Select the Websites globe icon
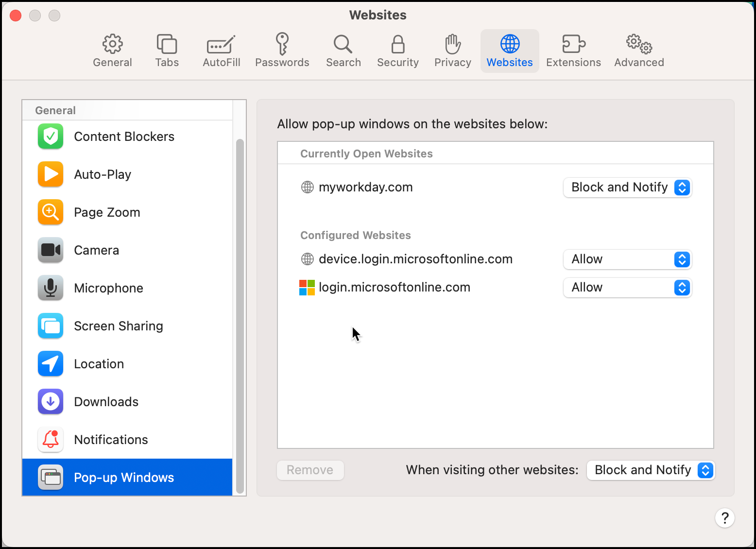This screenshot has height=549, width=756. (x=510, y=44)
